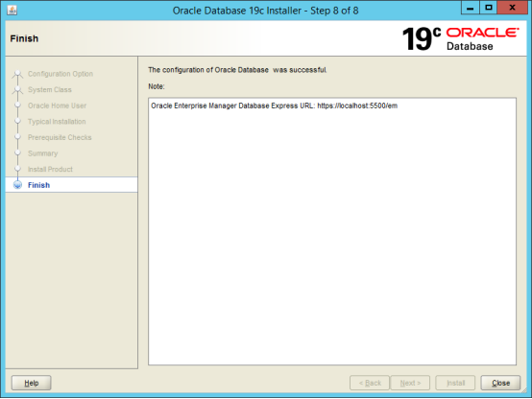532x399 pixels.
Task: Click the configuration was successful message
Action: pyautogui.click(x=237, y=70)
